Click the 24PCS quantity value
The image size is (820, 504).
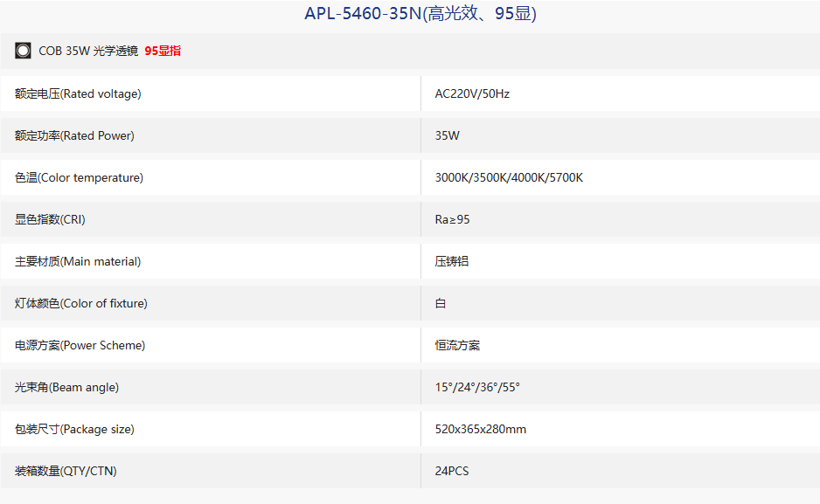452,471
